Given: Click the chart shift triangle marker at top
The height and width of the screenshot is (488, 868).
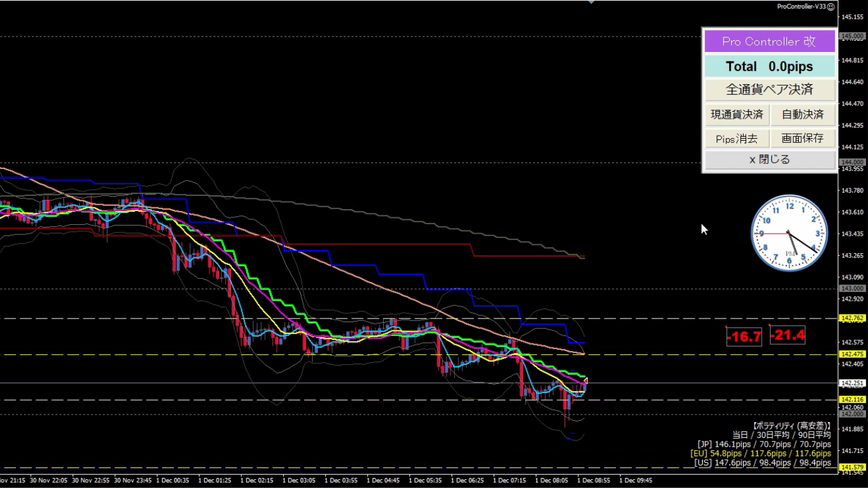Looking at the screenshot, I should (x=590, y=2).
